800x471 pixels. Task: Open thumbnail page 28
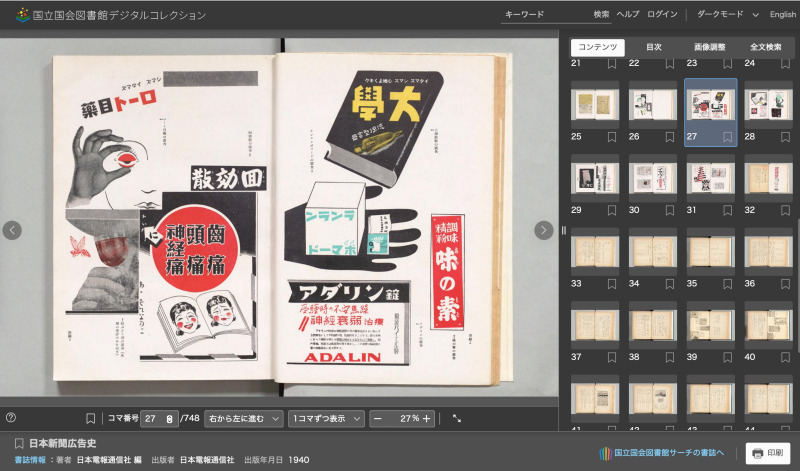tap(768, 104)
